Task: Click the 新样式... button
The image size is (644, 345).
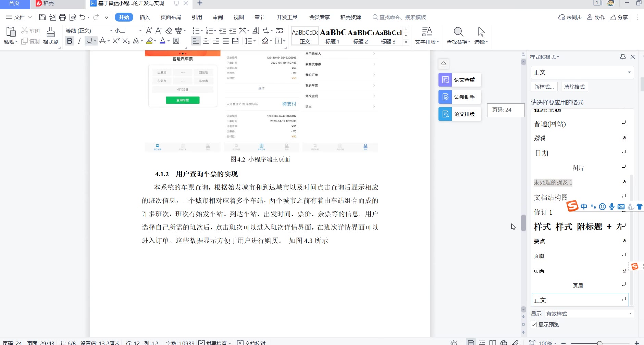Action: [x=544, y=87]
